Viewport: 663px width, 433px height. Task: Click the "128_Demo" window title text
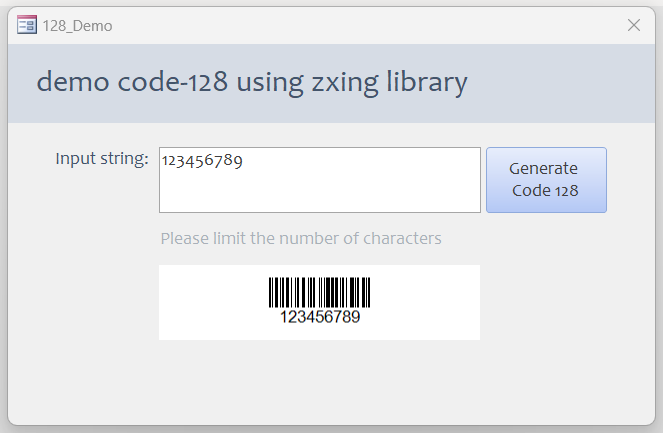[x=77, y=25]
